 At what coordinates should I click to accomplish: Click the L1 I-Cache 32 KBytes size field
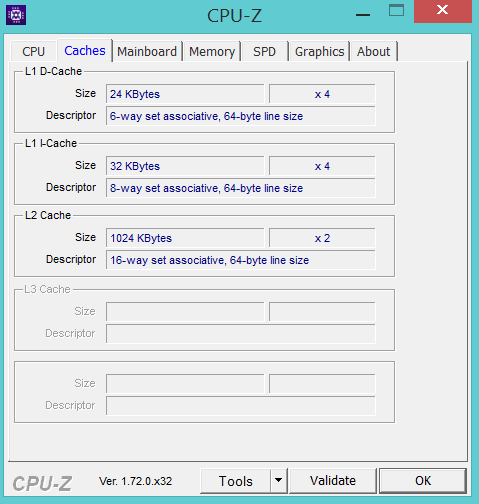click(x=185, y=166)
